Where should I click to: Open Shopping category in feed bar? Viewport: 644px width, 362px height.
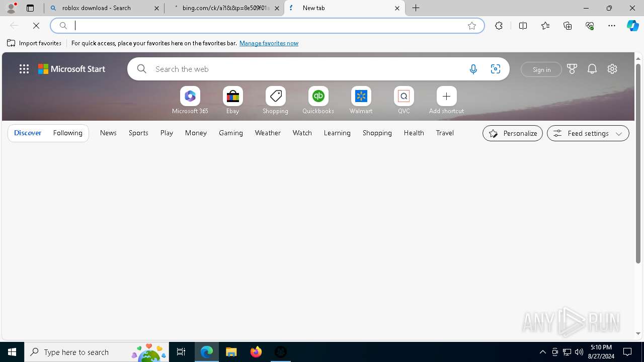[x=377, y=133]
